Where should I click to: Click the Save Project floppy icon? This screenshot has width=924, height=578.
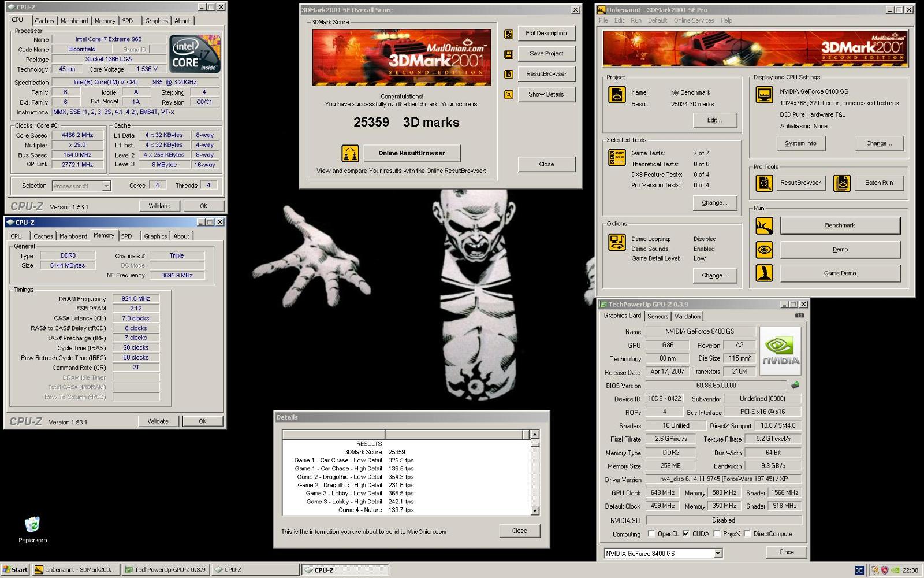pyautogui.click(x=509, y=54)
